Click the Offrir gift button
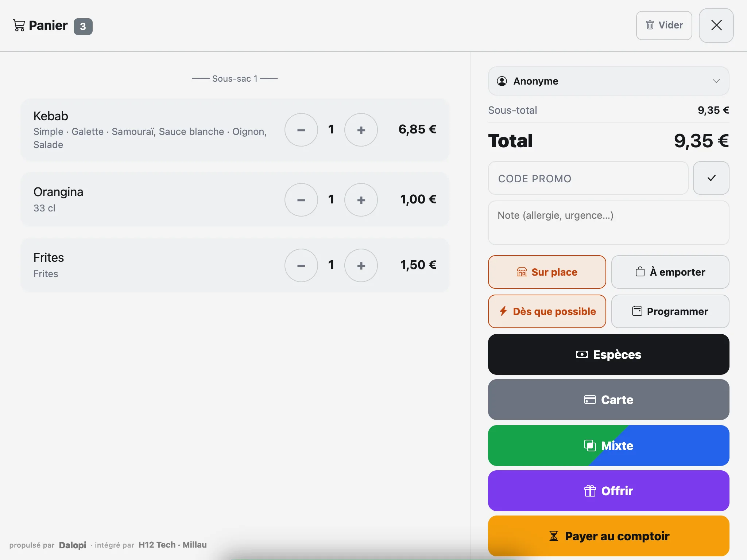Image resolution: width=747 pixels, height=560 pixels. [608, 491]
